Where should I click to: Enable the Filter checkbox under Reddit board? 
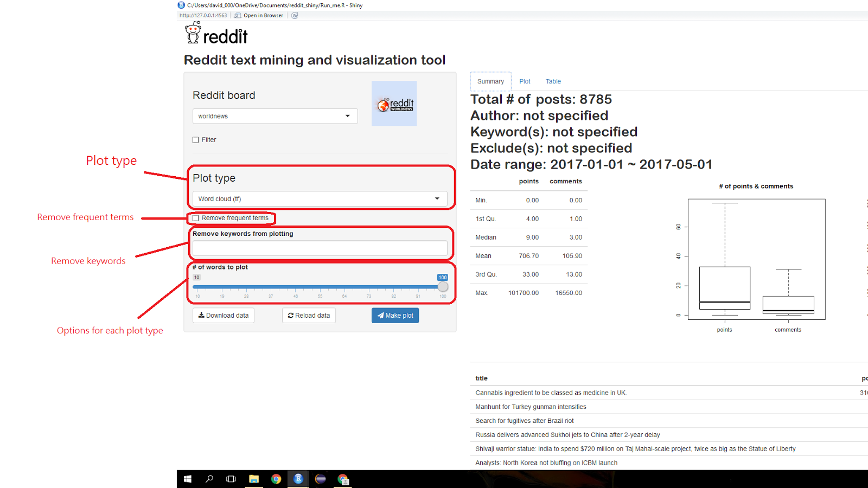coord(195,139)
